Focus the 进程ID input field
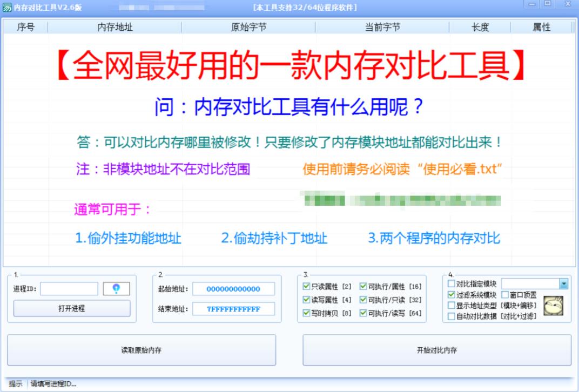 pos(69,289)
